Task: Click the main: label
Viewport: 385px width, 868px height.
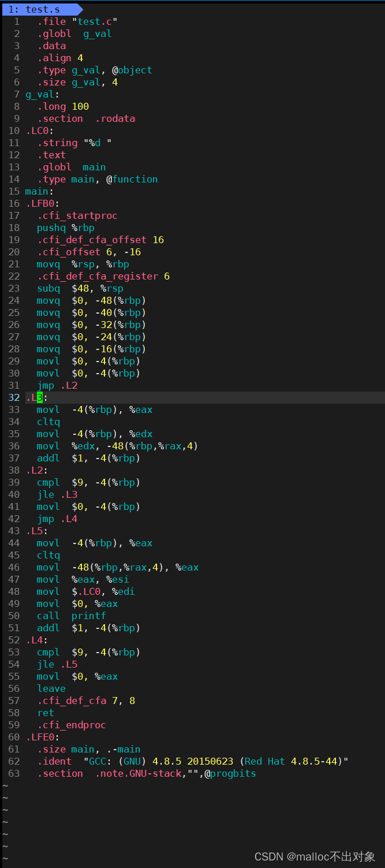Action: pyautogui.click(x=40, y=191)
